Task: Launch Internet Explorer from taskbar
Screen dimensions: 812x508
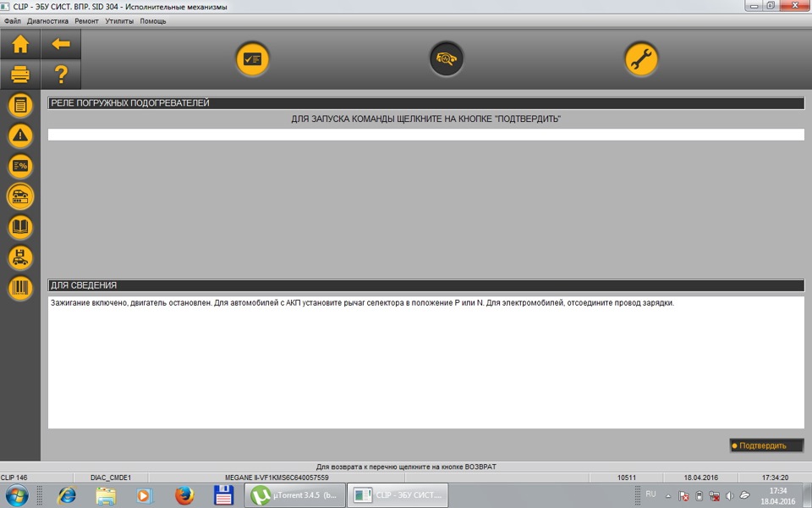Action: pos(66,495)
